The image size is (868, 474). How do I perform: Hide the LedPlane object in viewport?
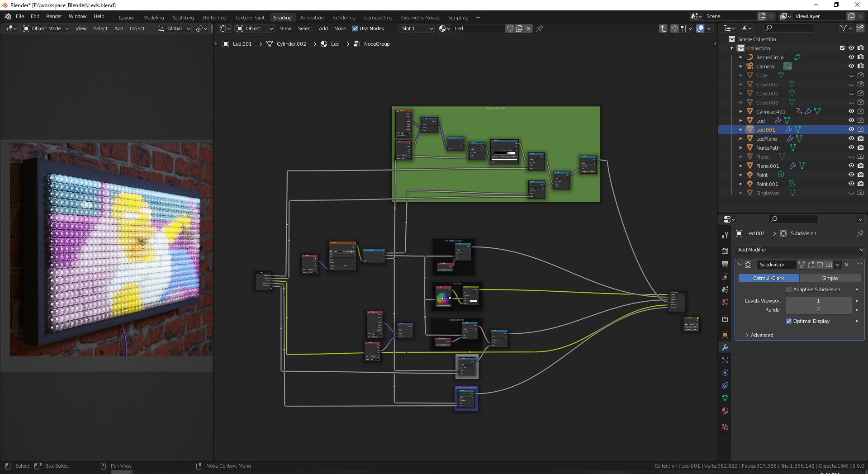(x=852, y=138)
